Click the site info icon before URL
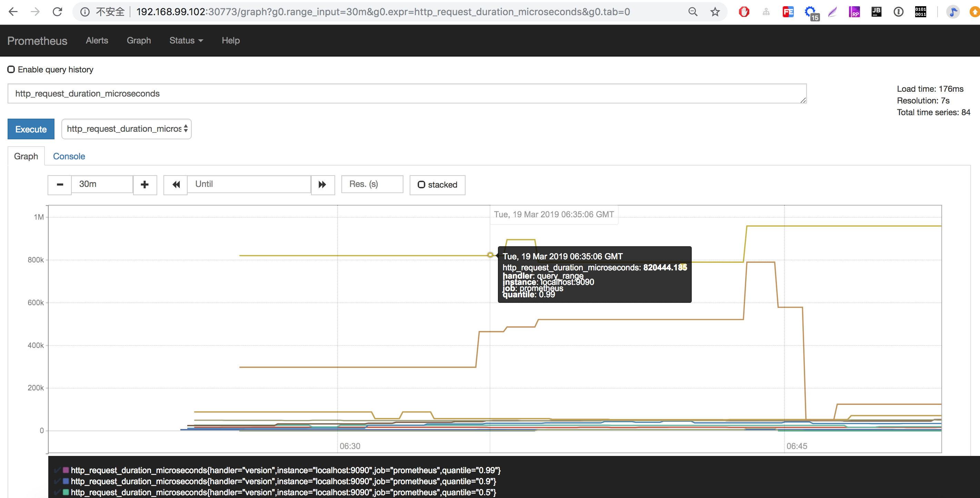This screenshot has height=498, width=980. [x=85, y=12]
